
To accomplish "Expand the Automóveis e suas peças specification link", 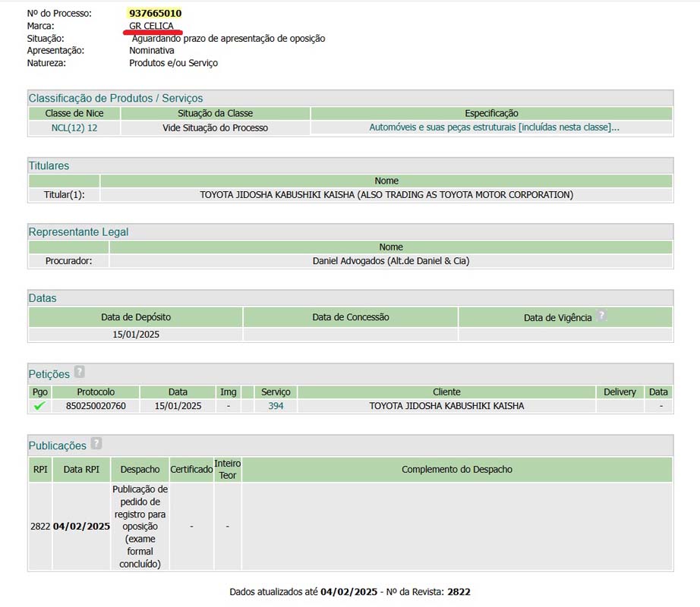I will 493,127.
